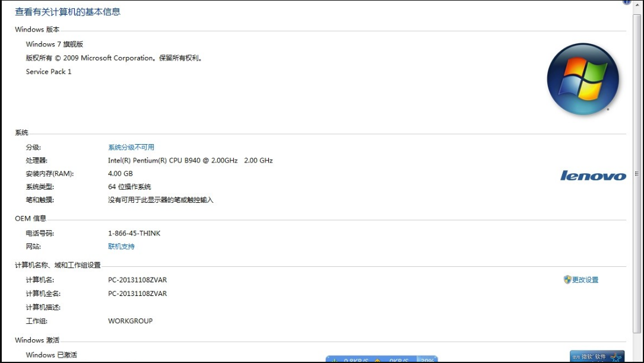Click the UAC shield icon beside 更改设置
Screen dimensions: 644x363
[x=569, y=279]
